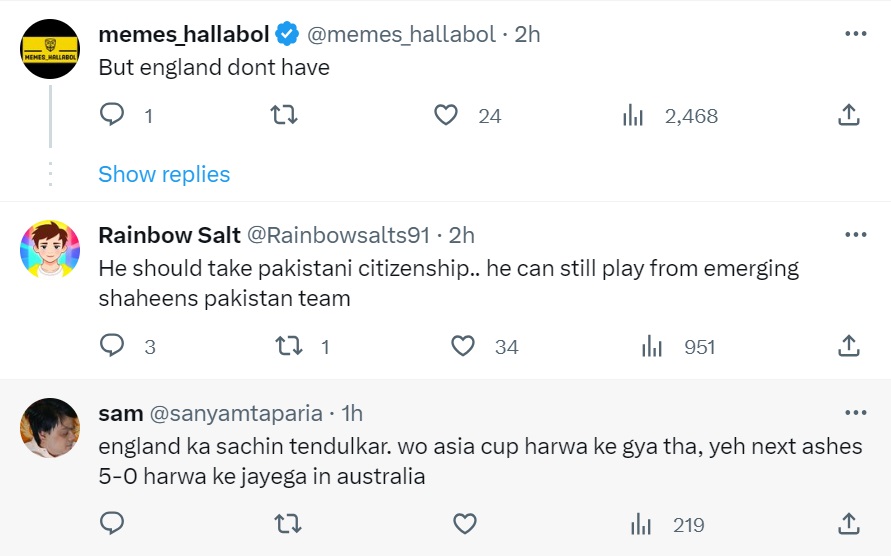Open @Rainbowsalts91 profile handle

(x=337, y=235)
